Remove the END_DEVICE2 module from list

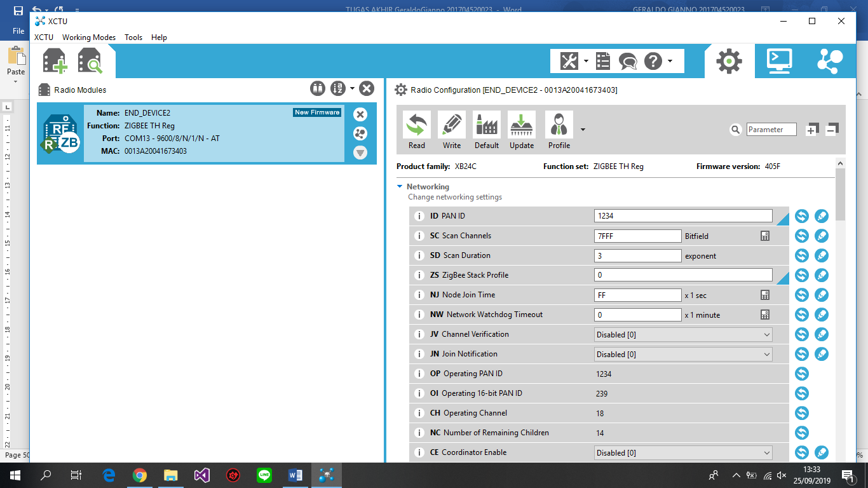click(x=360, y=114)
